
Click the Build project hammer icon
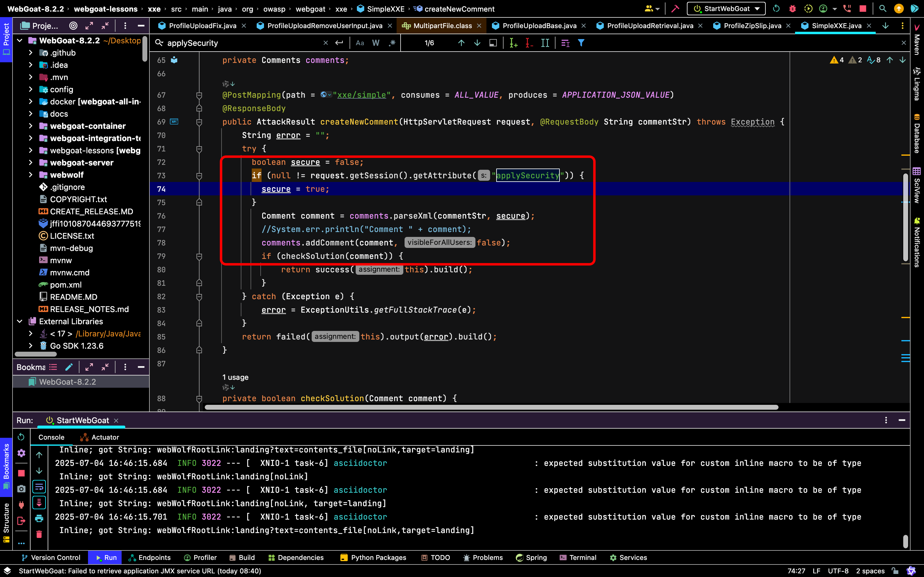[x=675, y=9]
